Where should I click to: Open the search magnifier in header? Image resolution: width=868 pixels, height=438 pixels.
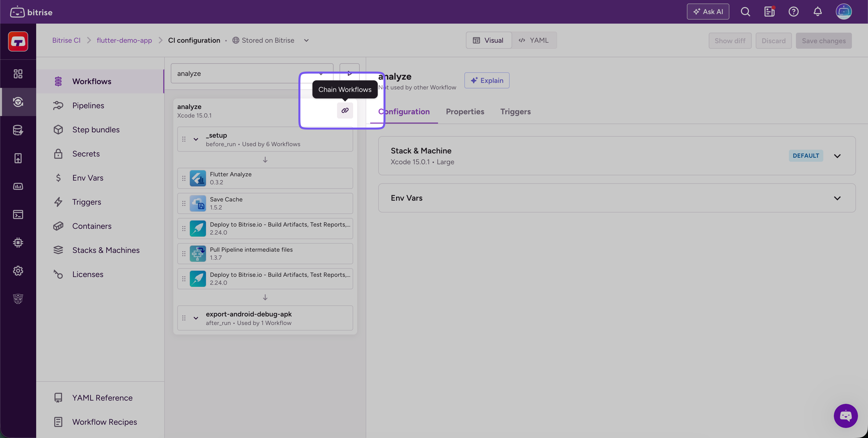pyautogui.click(x=745, y=12)
